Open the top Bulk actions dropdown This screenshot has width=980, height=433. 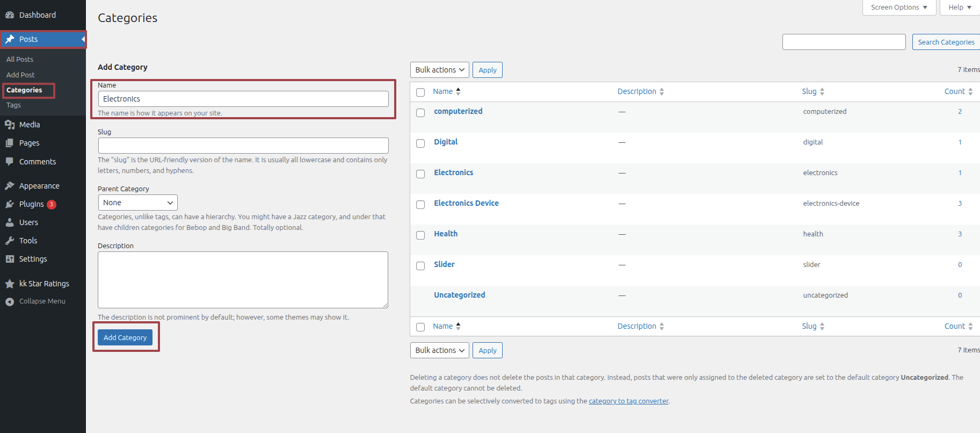439,70
